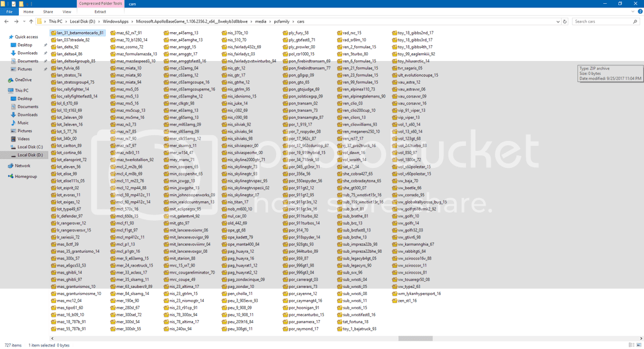
Task: Select tat_fortuna_18 file name
Action: (356, 322)
